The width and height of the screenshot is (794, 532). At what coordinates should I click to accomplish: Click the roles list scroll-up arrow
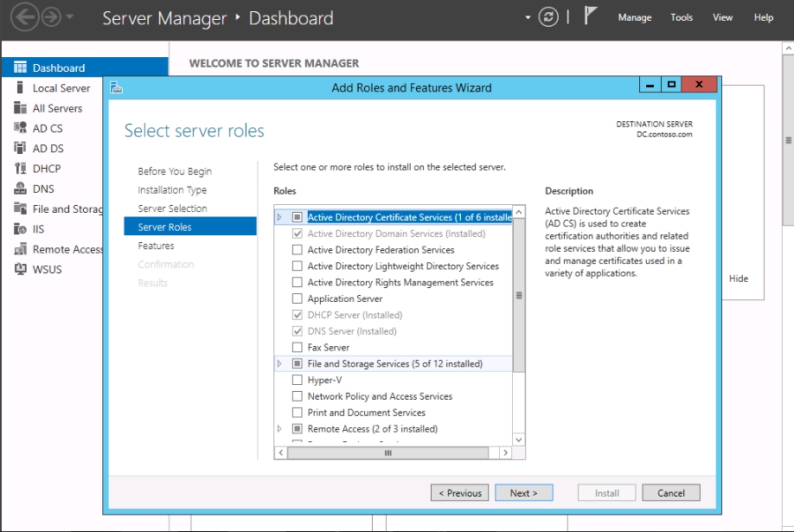coord(519,212)
